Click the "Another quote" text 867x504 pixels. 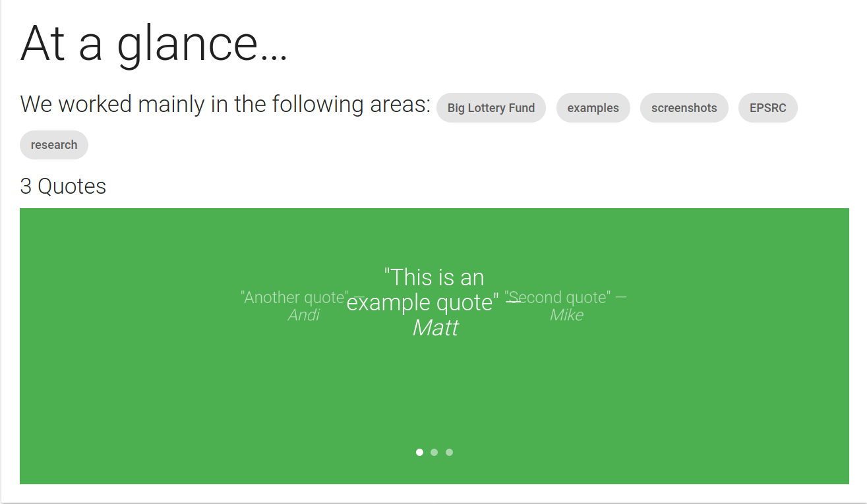tap(294, 297)
